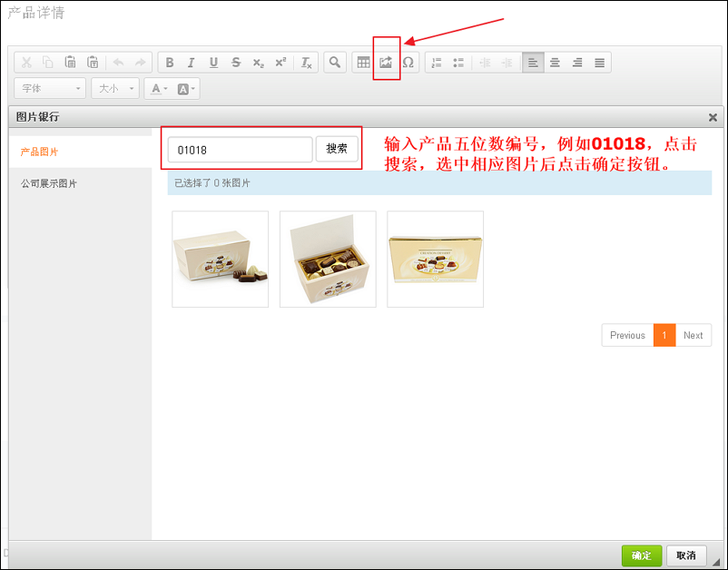
Task: Select the open chocolate box thumbnail
Action: point(328,259)
